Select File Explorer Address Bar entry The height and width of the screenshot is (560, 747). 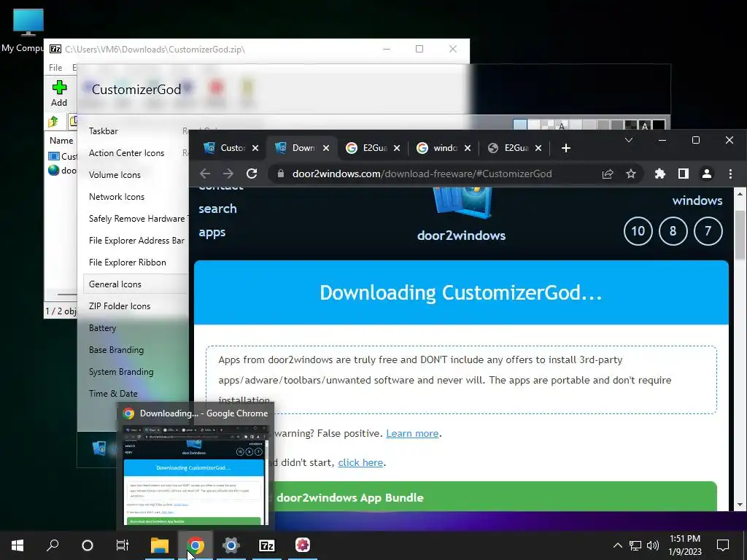[x=136, y=241]
